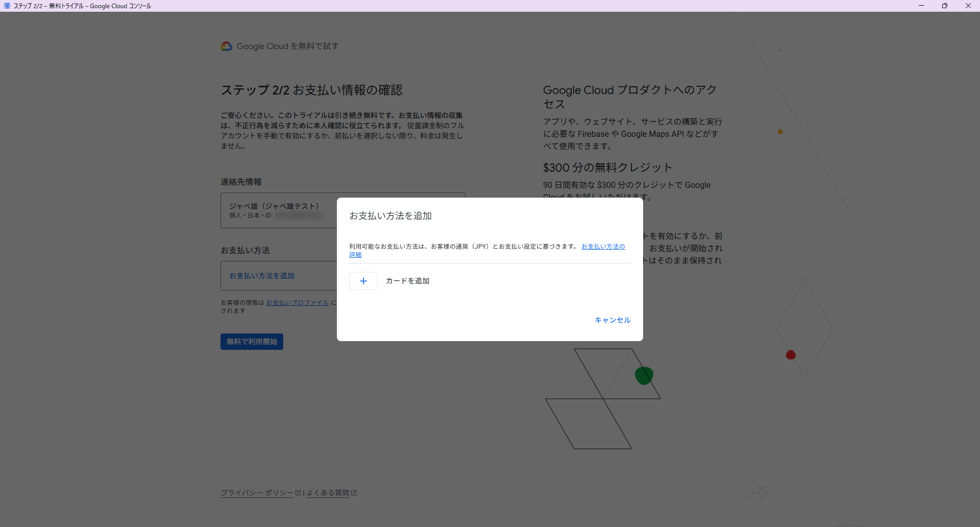980x527 pixels.
Task: Click the 無料で利用開始 button
Action: [252, 342]
